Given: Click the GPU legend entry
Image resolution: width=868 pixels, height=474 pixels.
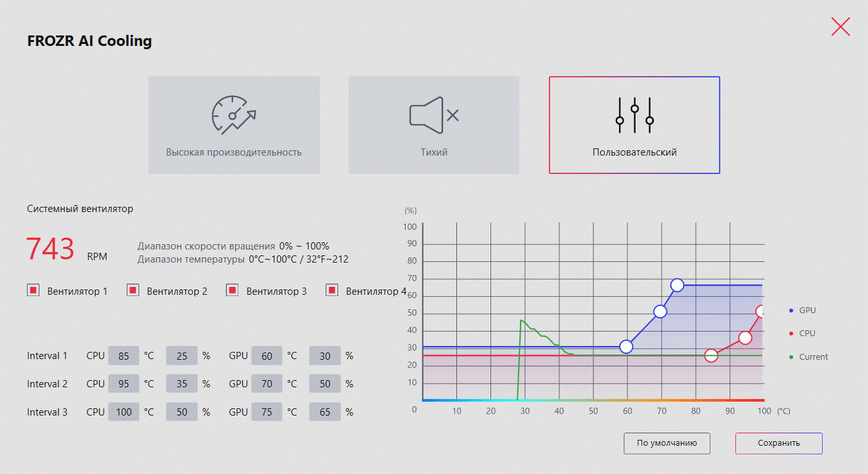Looking at the screenshot, I should tap(802, 310).
